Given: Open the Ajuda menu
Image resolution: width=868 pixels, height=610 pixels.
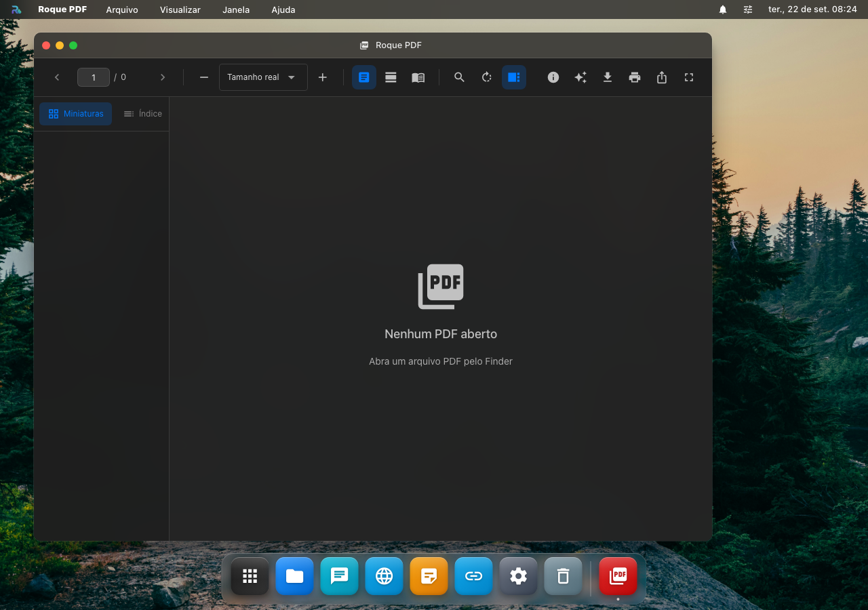Looking at the screenshot, I should tap(283, 9).
